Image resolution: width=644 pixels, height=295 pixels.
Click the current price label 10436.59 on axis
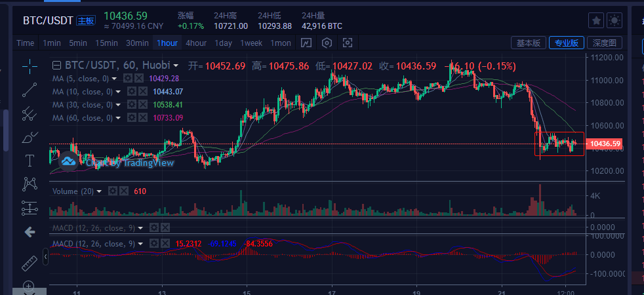pyautogui.click(x=603, y=144)
